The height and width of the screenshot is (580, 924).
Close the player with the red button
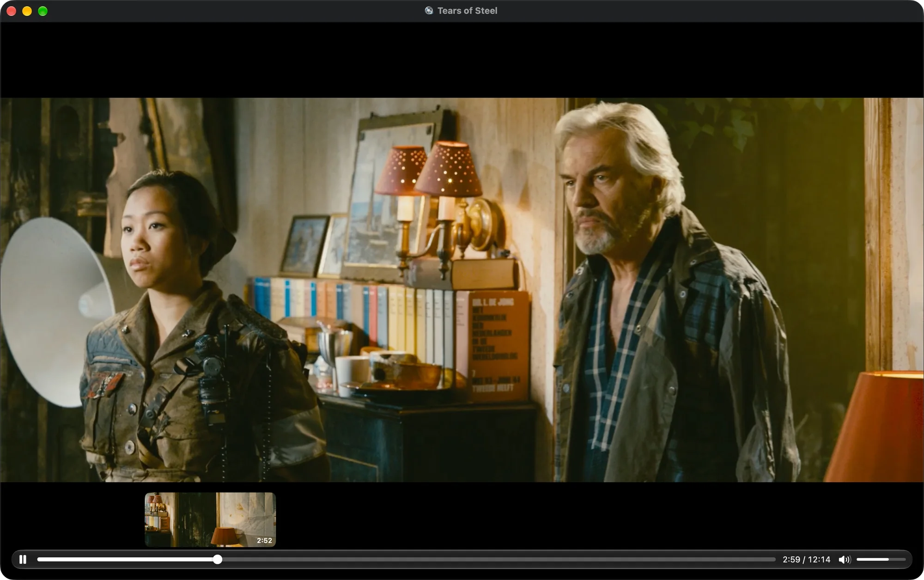click(12, 11)
